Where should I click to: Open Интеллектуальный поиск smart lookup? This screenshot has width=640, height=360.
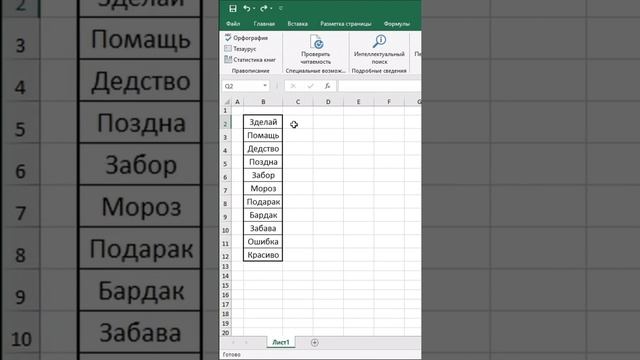[x=379, y=49]
